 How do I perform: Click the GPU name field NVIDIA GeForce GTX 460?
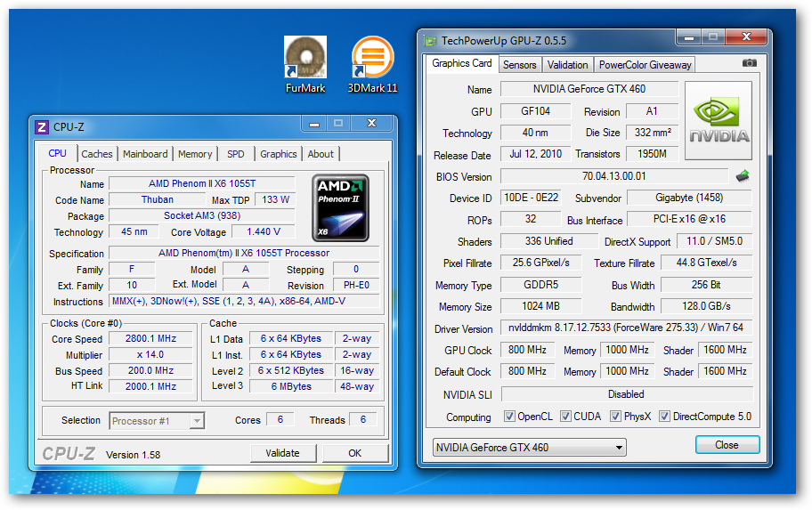(x=589, y=89)
